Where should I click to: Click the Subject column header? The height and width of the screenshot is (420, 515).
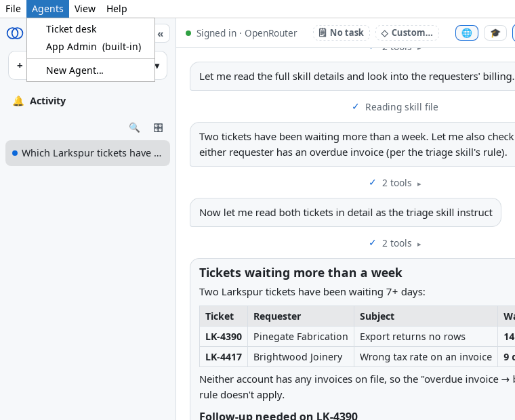tap(426, 316)
